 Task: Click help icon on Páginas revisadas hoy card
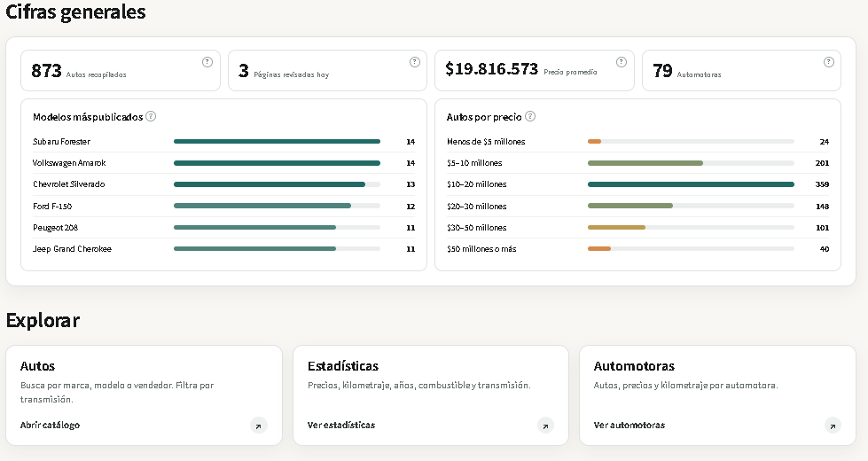click(415, 62)
